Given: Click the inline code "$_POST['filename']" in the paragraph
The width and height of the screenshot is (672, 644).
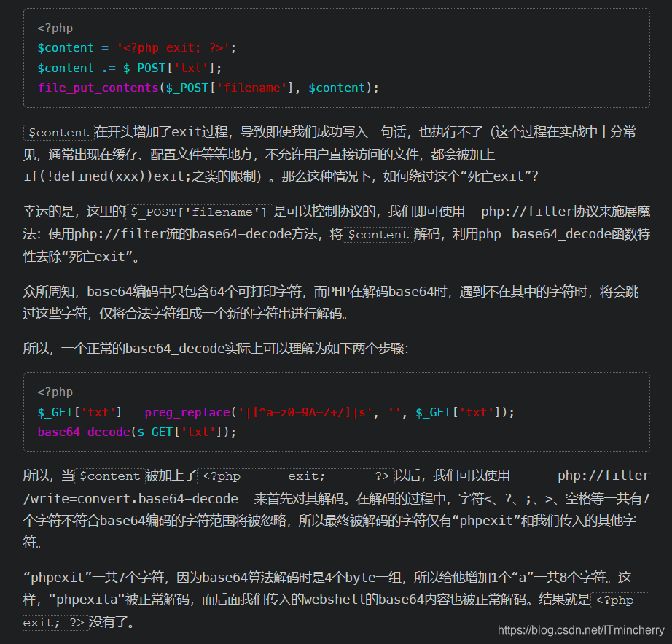Looking at the screenshot, I should (x=199, y=212).
